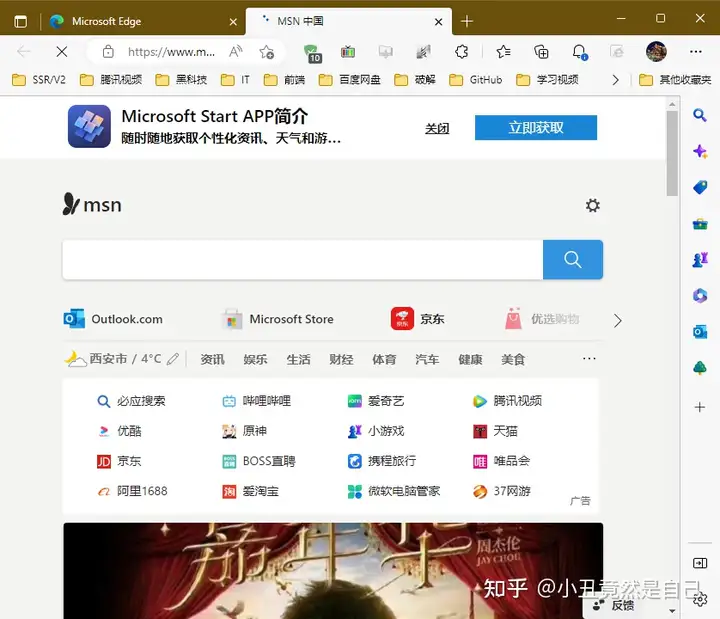The width and height of the screenshot is (720, 619).
Task: Click the blue search magnifier button
Action: 573,259
